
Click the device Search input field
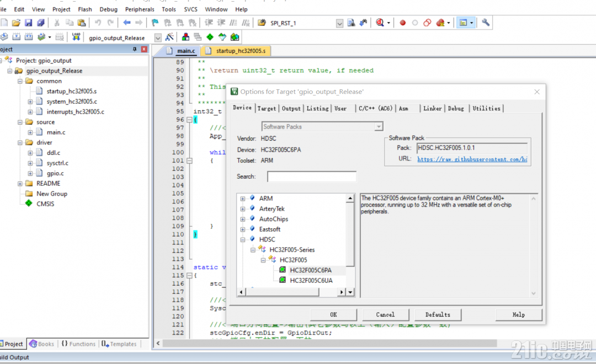312,176
